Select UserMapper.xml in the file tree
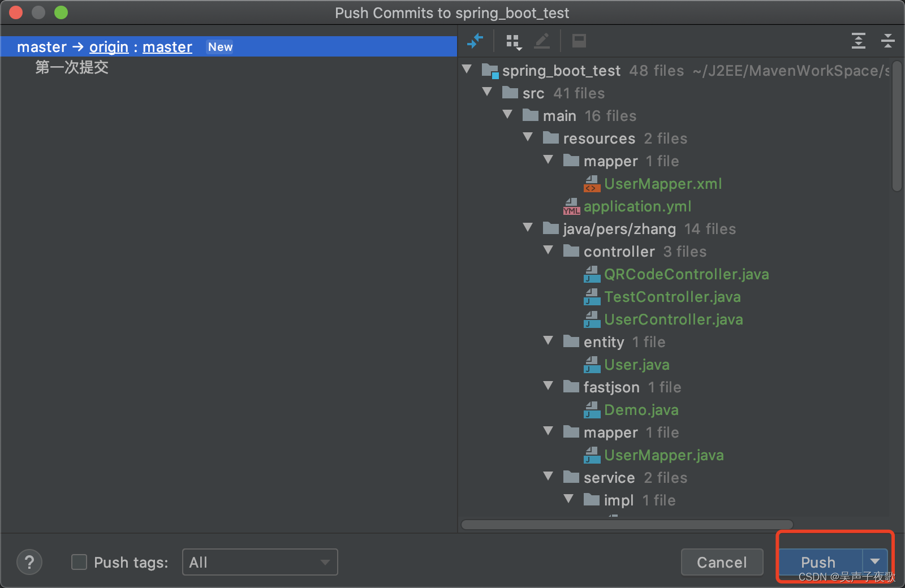905x588 pixels. [x=663, y=184]
